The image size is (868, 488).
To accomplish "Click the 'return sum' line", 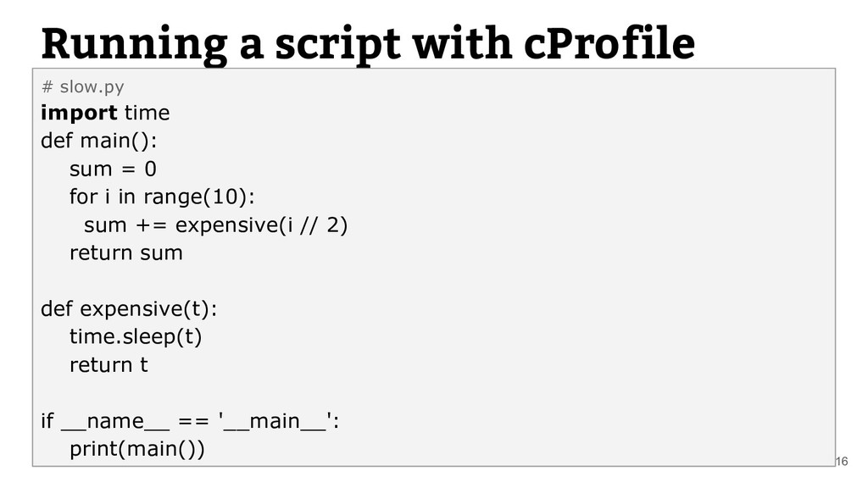I will tap(126, 252).
